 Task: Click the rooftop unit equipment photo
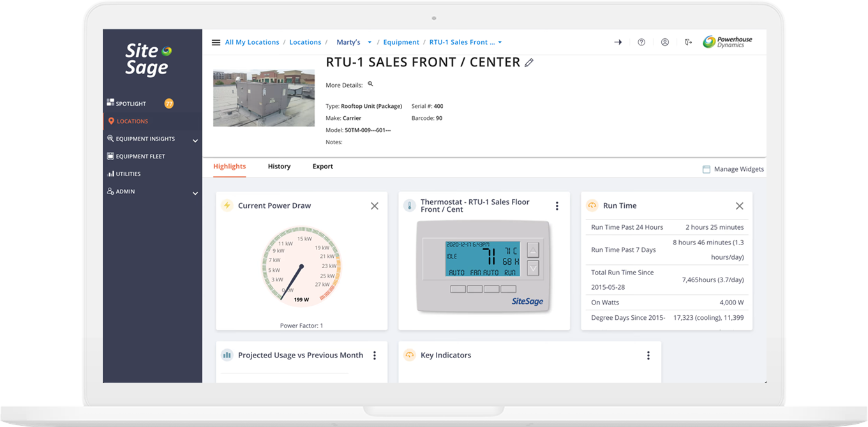tap(264, 98)
